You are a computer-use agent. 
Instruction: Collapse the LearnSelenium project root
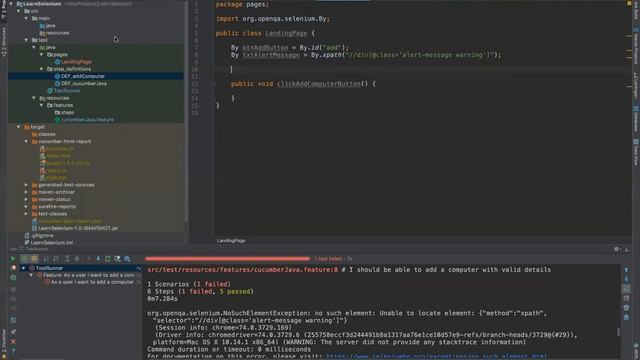pos(11,4)
